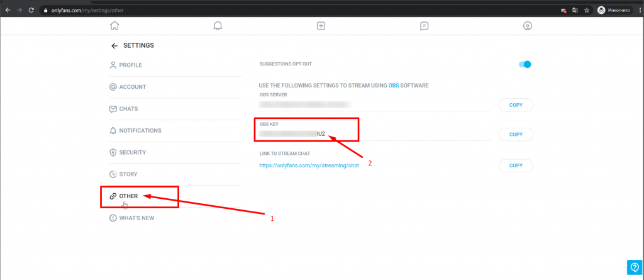Click the SETTINGS page heading
This screenshot has height=280, width=644.
click(138, 46)
